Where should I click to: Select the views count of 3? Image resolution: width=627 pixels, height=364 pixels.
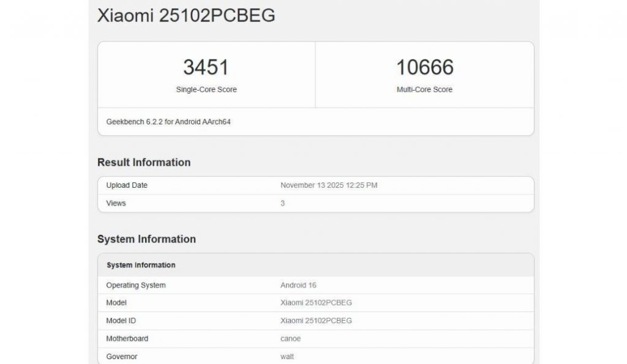[282, 202]
